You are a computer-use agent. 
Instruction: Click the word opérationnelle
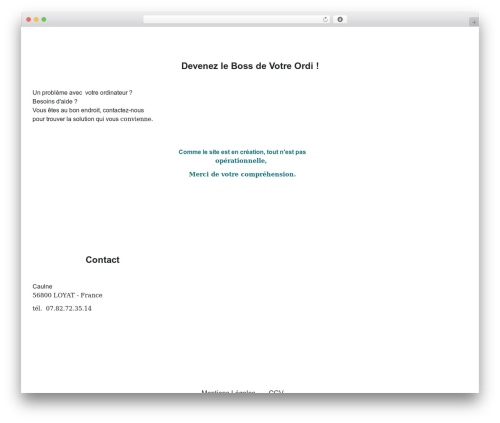240,161
